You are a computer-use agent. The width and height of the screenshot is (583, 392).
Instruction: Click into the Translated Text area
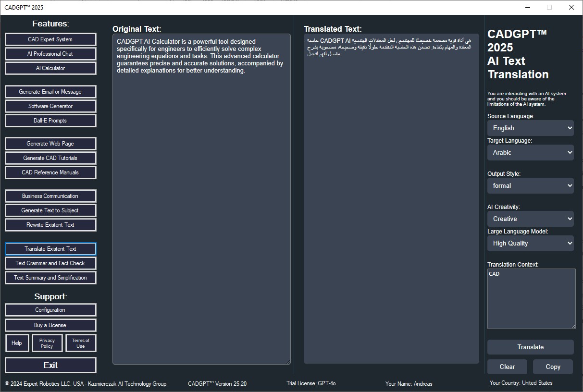click(x=391, y=199)
